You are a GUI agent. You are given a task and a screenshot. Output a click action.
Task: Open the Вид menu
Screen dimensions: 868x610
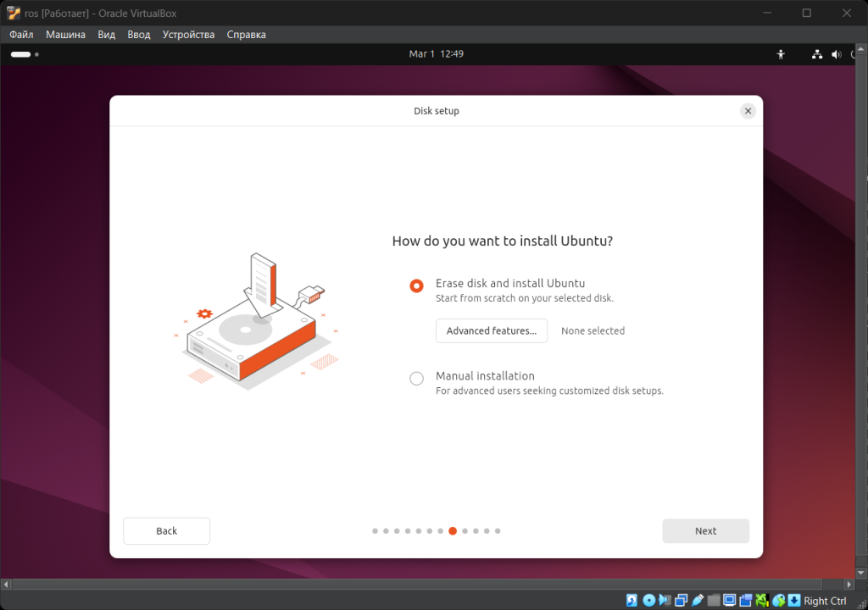(x=106, y=35)
